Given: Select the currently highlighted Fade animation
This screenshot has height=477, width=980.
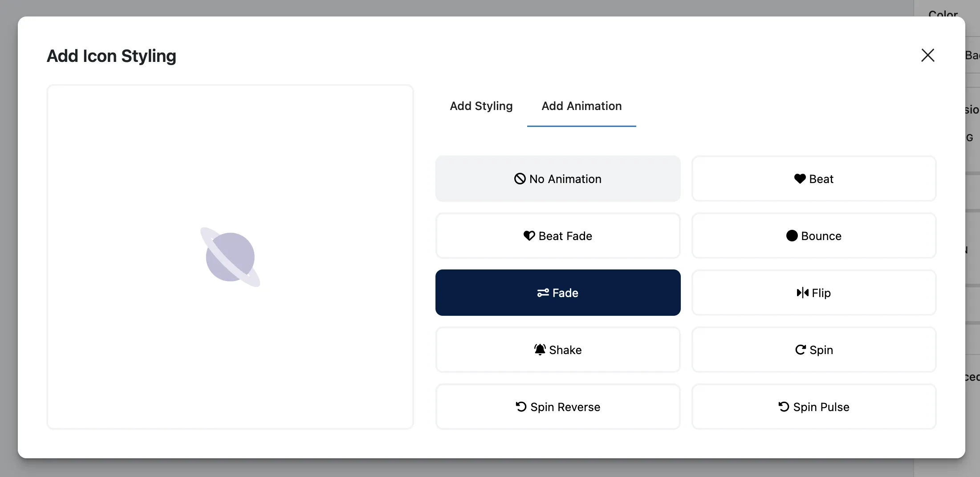Looking at the screenshot, I should click(x=558, y=293).
